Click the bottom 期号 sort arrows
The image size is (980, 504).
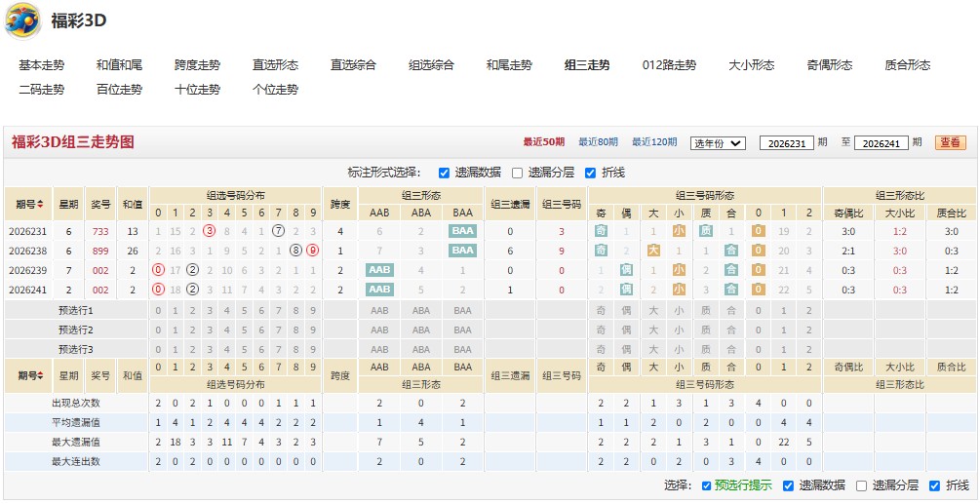(x=41, y=376)
